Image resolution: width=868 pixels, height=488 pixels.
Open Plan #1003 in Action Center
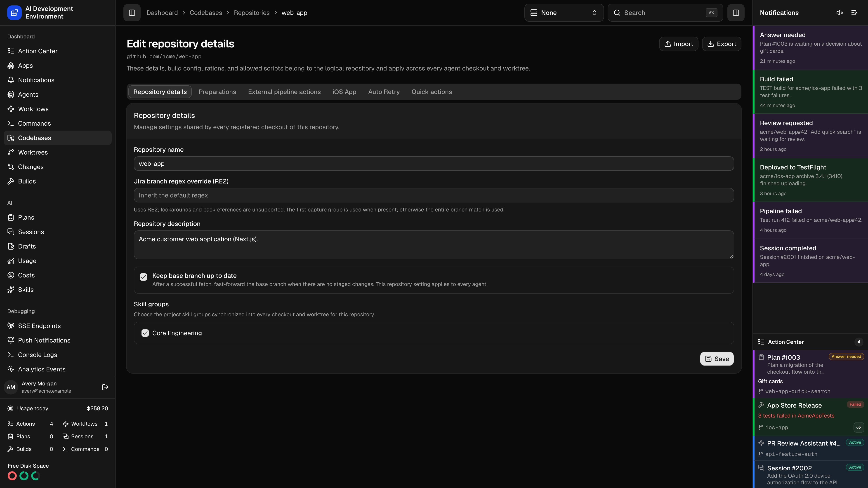810,374
